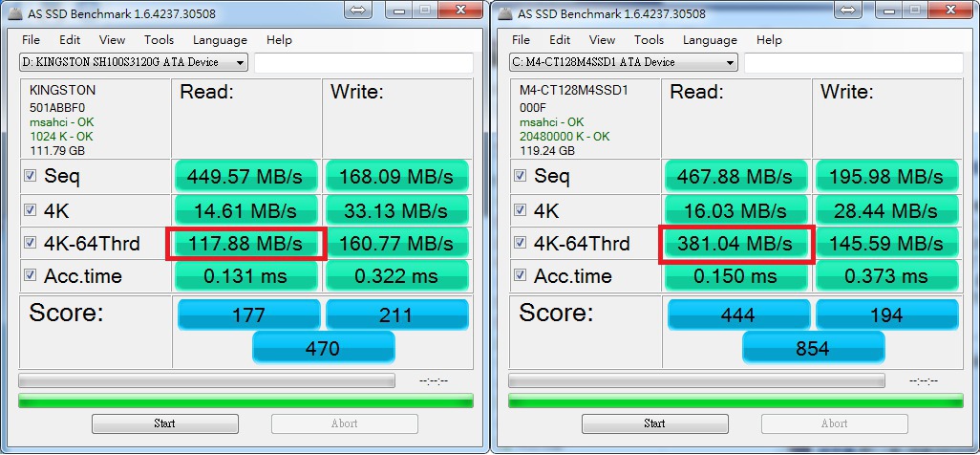The width and height of the screenshot is (980, 455).
Task: Click 4K read result 14.61 MB/s
Action: (246, 210)
